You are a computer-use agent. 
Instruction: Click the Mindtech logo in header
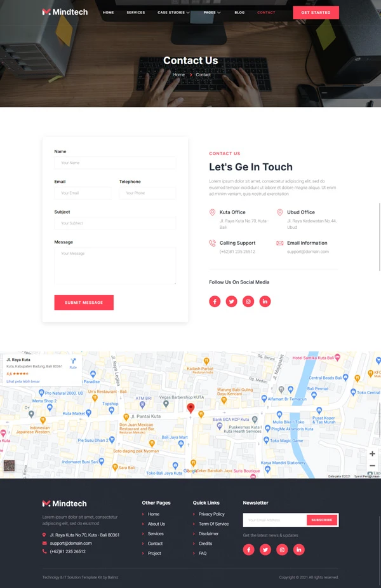tap(65, 12)
